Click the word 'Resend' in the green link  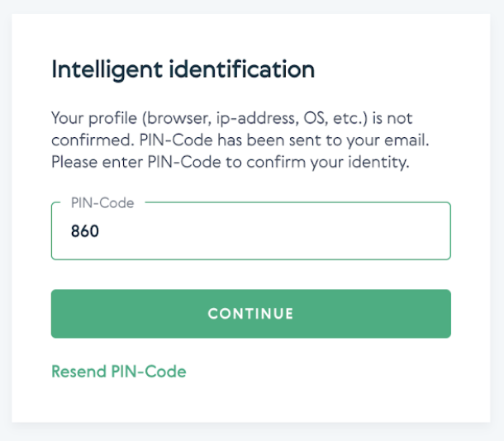coord(78,372)
